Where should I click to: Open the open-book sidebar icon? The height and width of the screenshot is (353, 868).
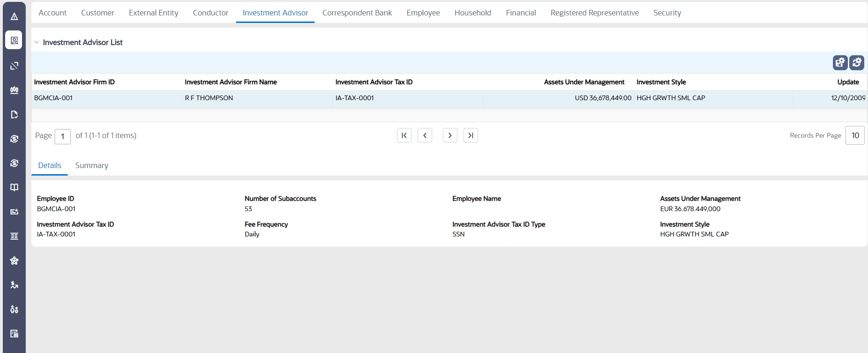pyautogui.click(x=14, y=187)
